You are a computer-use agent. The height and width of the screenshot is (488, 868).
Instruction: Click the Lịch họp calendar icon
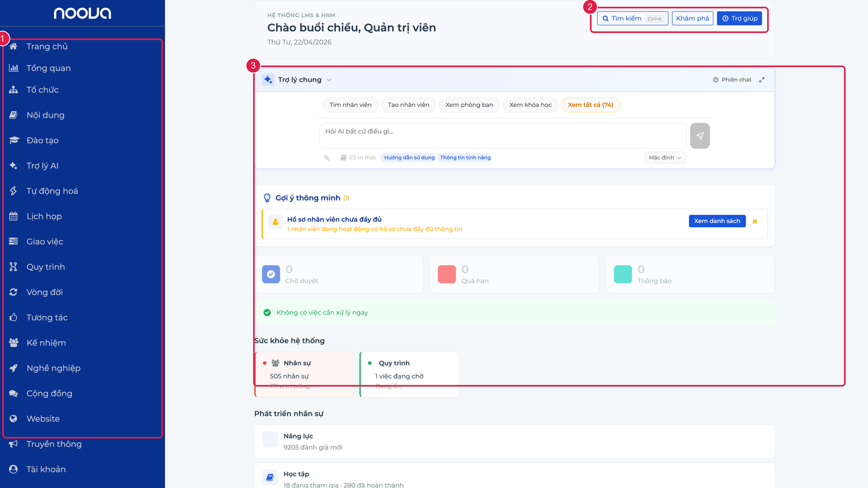tap(14, 216)
